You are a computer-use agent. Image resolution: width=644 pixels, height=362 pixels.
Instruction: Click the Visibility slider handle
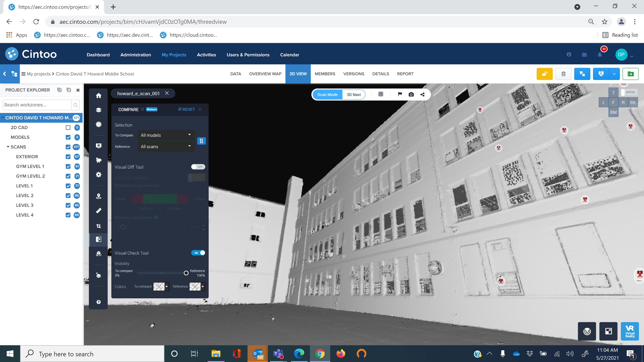tap(186, 273)
